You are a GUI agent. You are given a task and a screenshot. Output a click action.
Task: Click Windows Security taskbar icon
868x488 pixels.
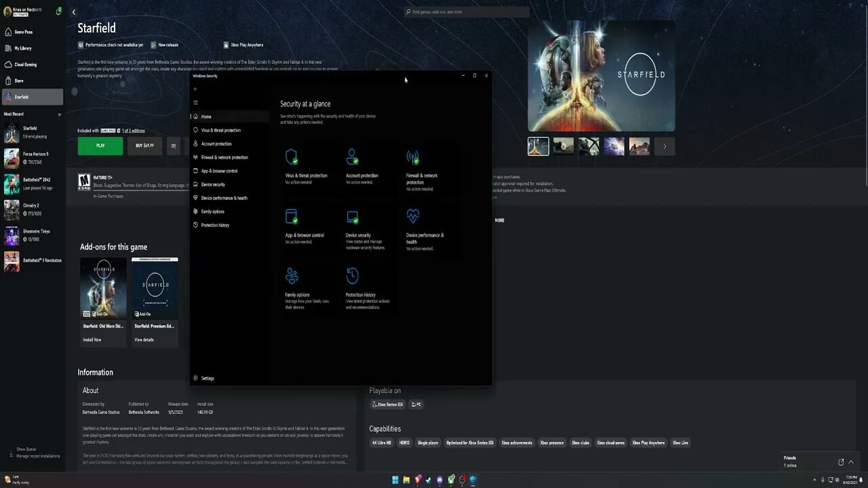point(473,480)
